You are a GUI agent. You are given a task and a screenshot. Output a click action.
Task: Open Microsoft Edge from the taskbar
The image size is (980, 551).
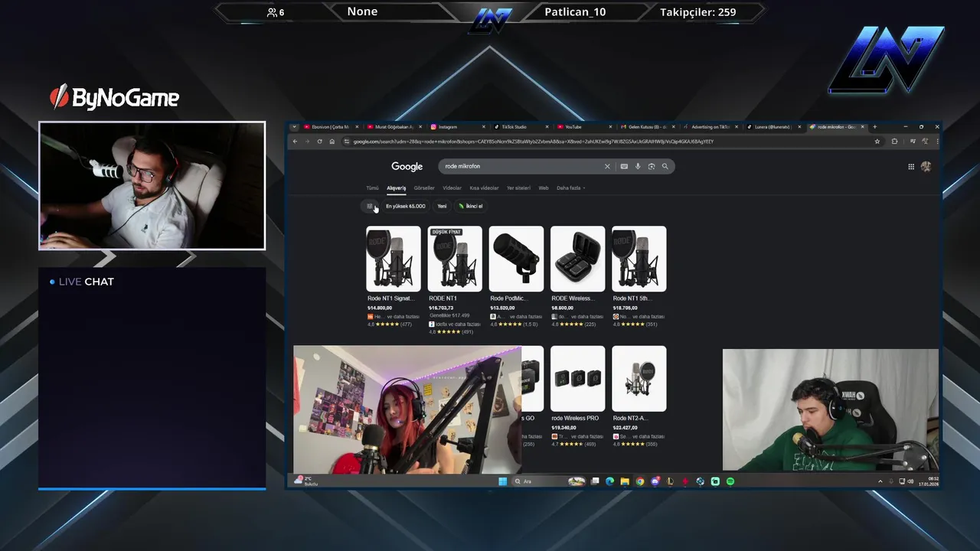[610, 481]
